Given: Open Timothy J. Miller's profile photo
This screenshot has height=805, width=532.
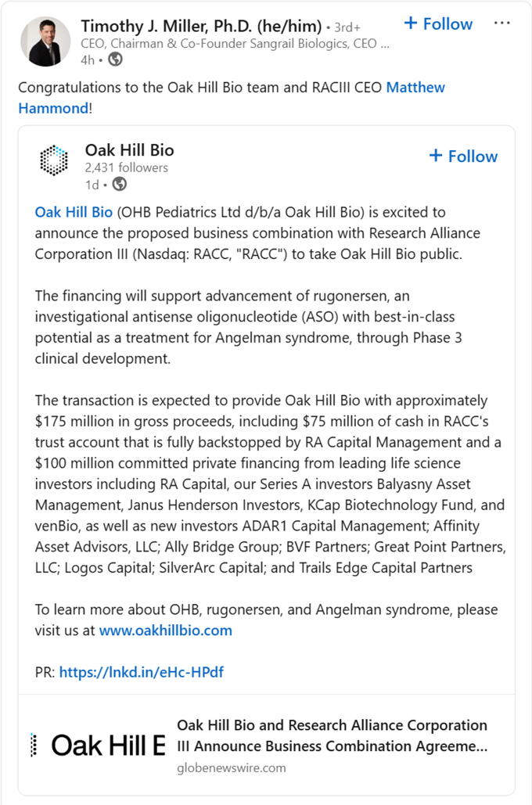Looking at the screenshot, I should coord(45,41).
